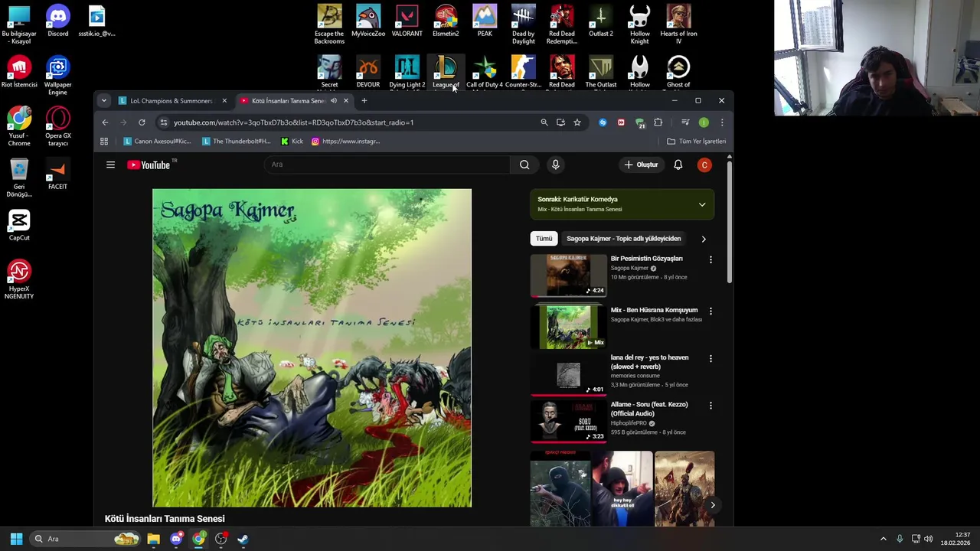980x551 pixels.
Task: Expand the Sonraki playlist panel chevron
Action: (x=702, y=204)
